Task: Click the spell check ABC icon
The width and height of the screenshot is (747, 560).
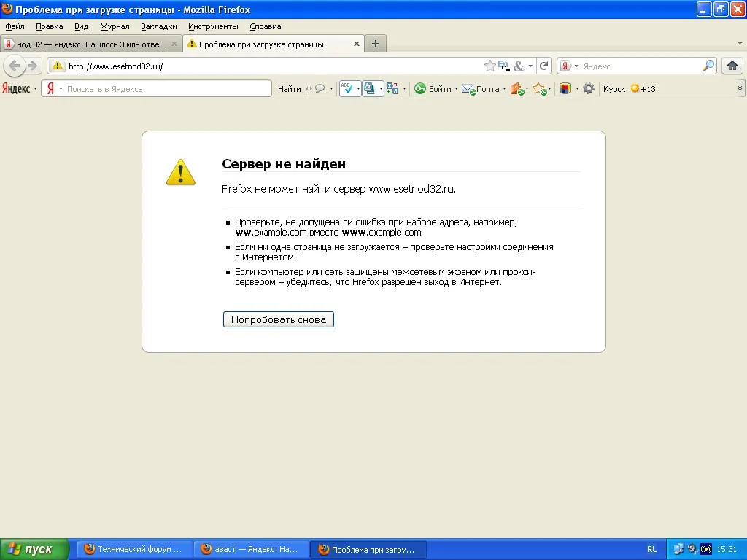Action: (347, 88)
